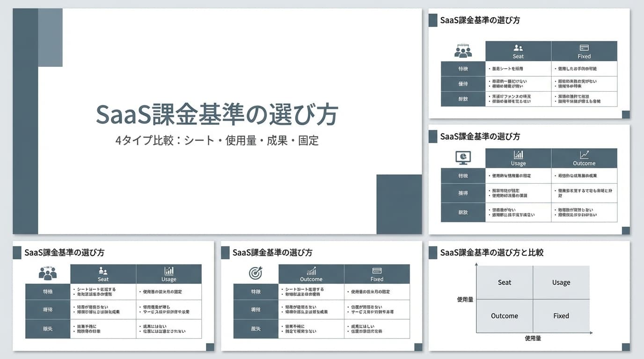
Task: Select the Outcome quadrant cell
Action: point(505,316)
